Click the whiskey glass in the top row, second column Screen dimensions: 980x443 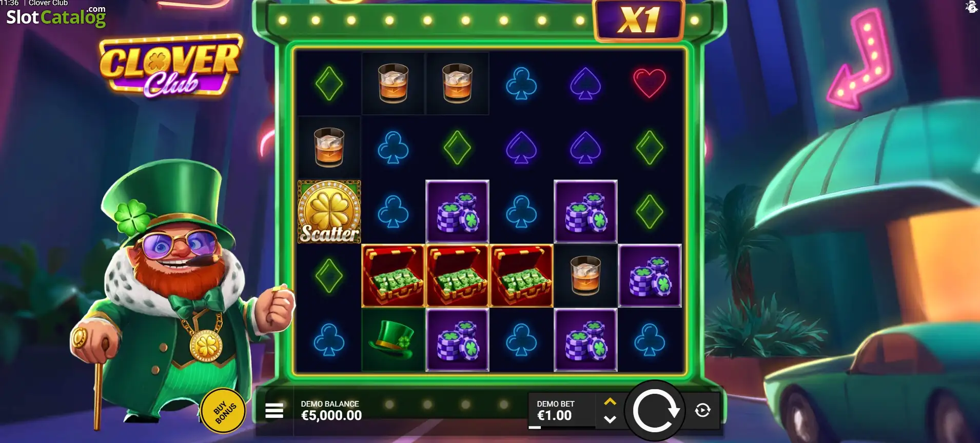[x=393, y=83]
